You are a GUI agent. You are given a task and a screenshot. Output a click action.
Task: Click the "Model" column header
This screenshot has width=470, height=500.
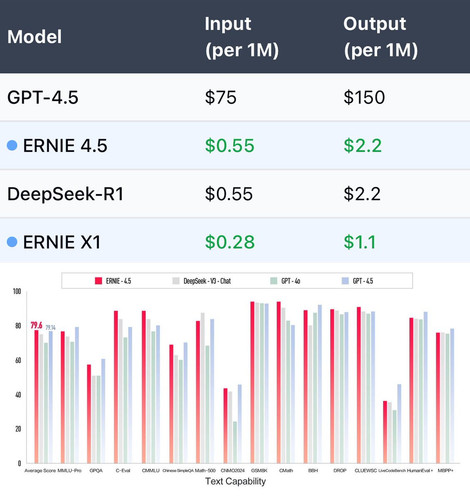click(x=35, y=36)
